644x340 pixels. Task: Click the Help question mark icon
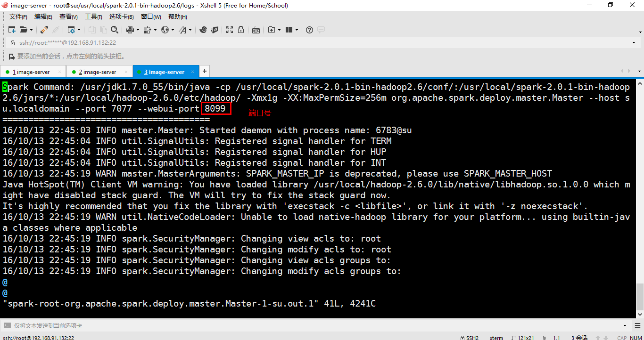point(309,30)
